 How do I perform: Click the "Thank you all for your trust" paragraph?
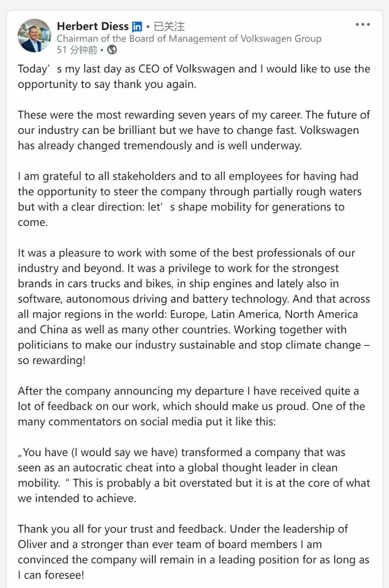(x=194, y=551)
